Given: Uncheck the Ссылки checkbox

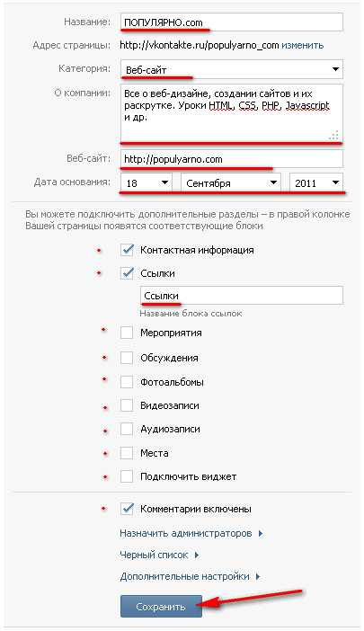Looking at the screenshot, I should [x=127, y=273].
